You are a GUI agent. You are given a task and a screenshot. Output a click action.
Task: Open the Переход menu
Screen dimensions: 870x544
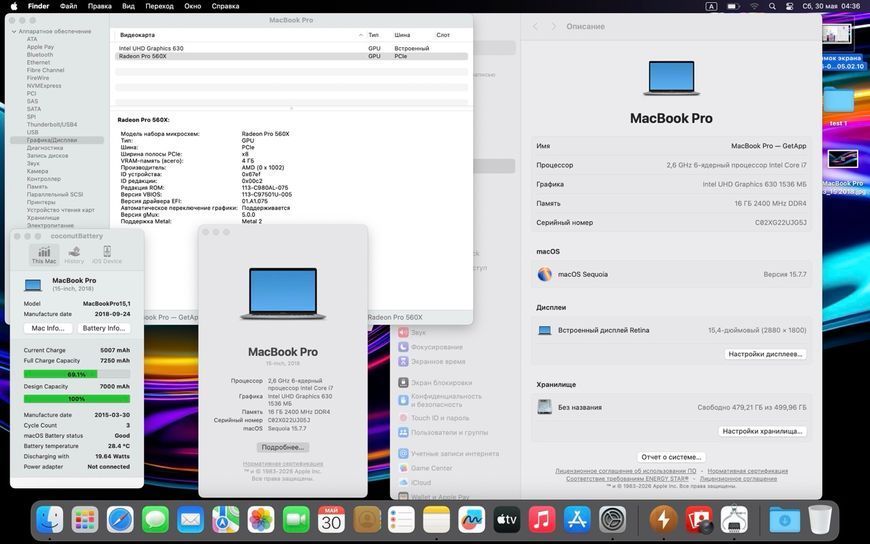pos(159,6)
